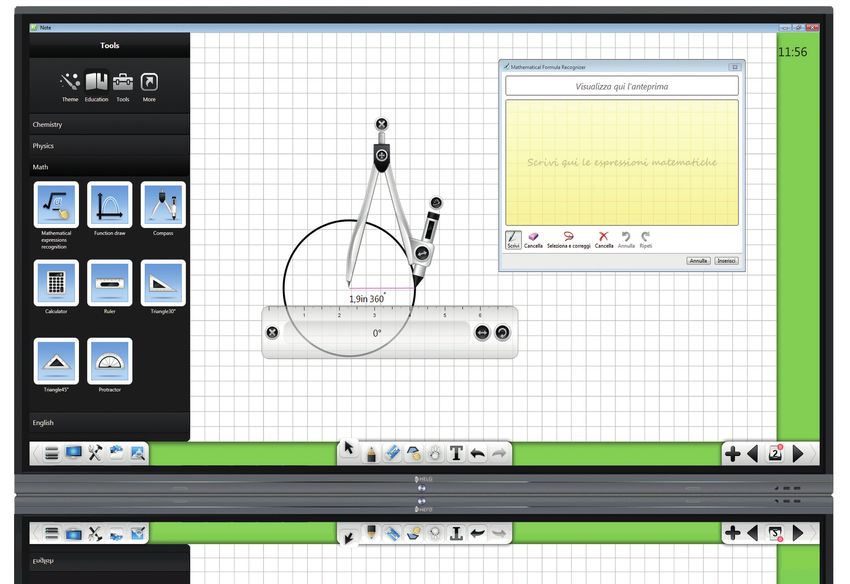Image resolution: width=850 pixels, height=584 pixels.
Task: Expand the Physics section
Action: click(x=110, y=146)
